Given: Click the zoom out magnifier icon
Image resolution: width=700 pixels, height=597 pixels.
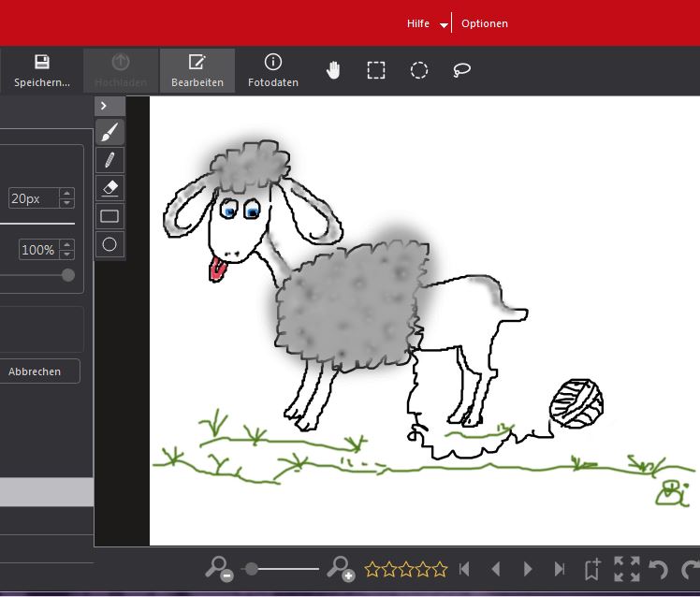Looking at the screenshot, I should click(x=218, y=568).
